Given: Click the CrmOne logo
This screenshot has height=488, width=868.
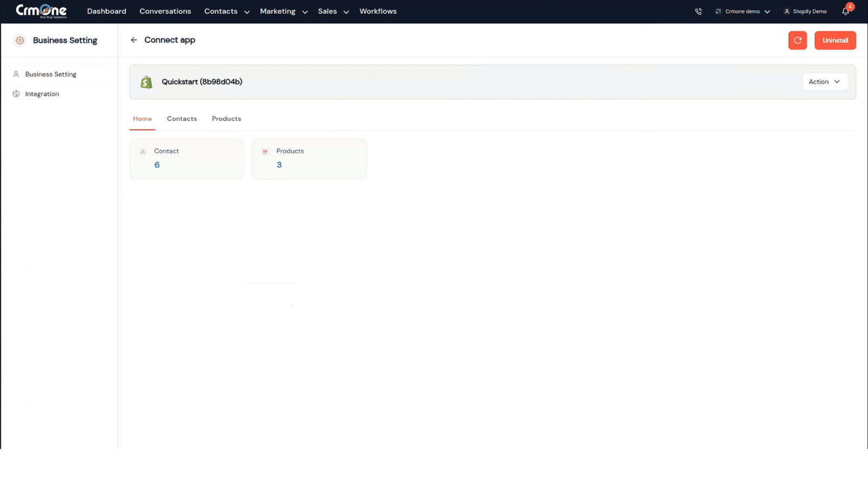Looking at the screenshot, I should [x=41, y=11].
